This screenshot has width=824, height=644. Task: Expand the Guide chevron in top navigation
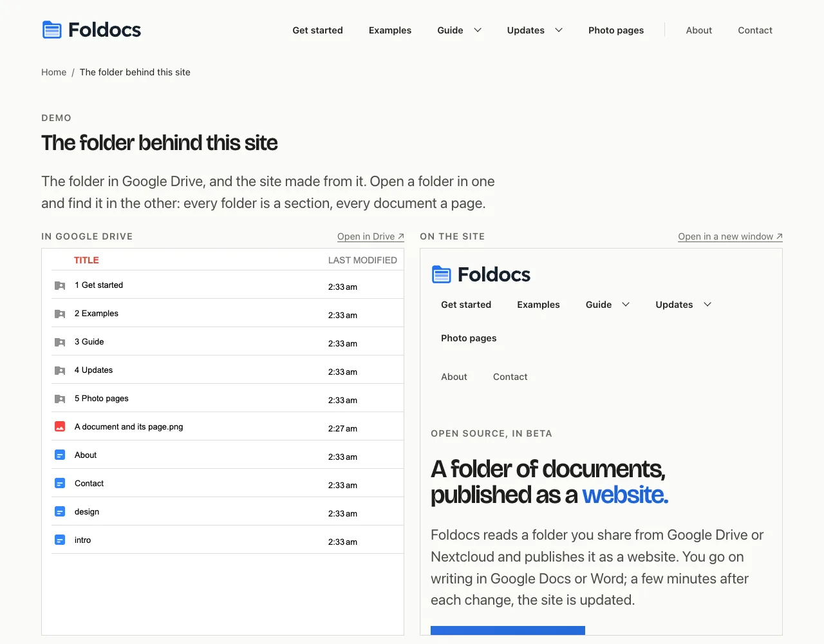point(478,30)
